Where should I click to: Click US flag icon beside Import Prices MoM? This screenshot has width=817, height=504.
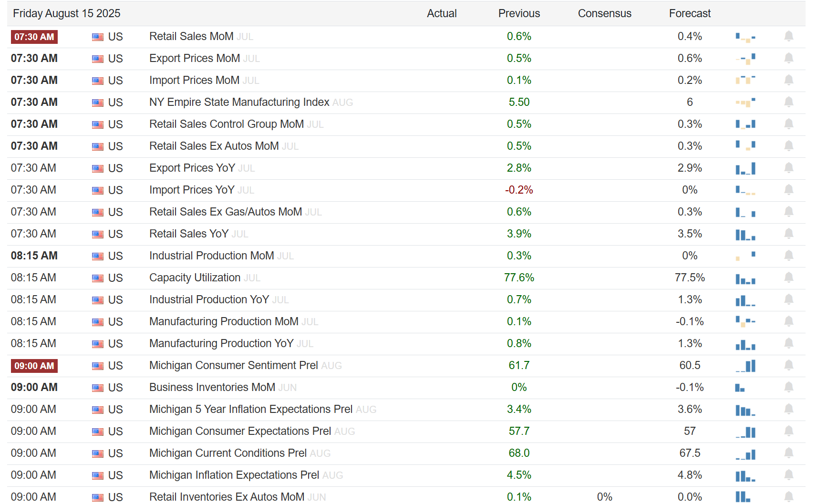[98, 81]
